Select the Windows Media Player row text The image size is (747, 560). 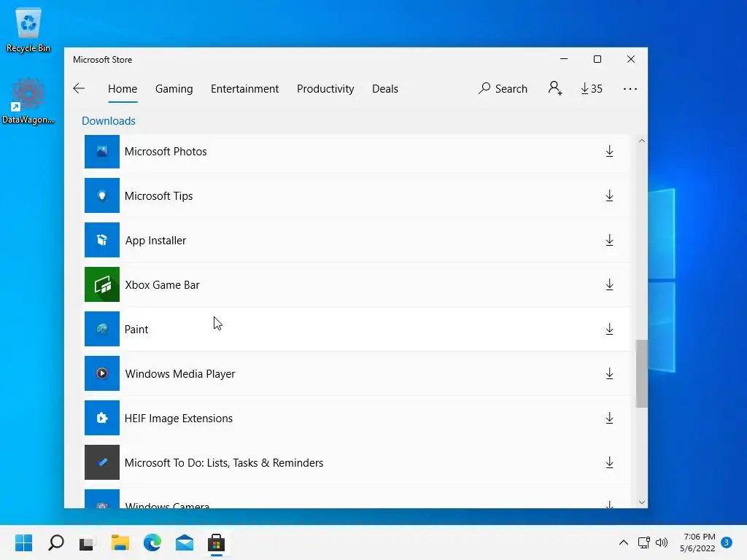tap(180, 374)
